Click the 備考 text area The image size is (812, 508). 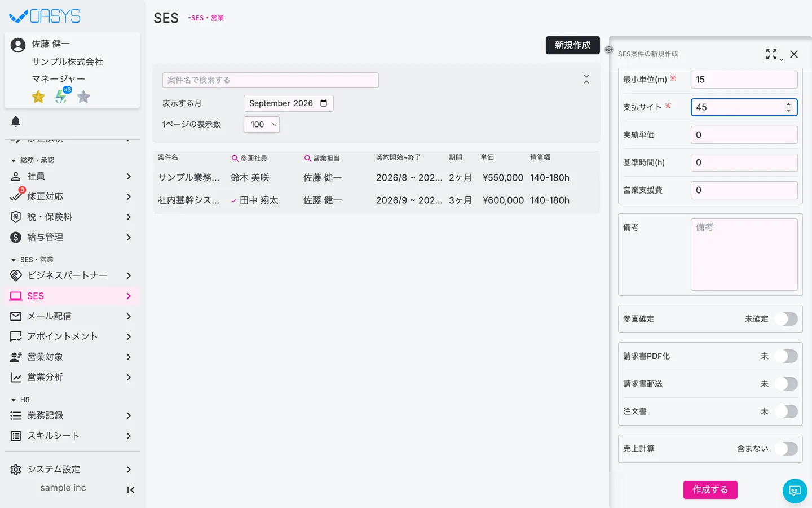click(744, 255)
